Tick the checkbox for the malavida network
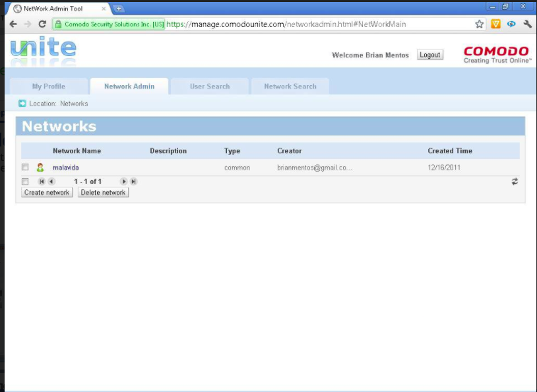The image size is (537, 392). point(25,167)
